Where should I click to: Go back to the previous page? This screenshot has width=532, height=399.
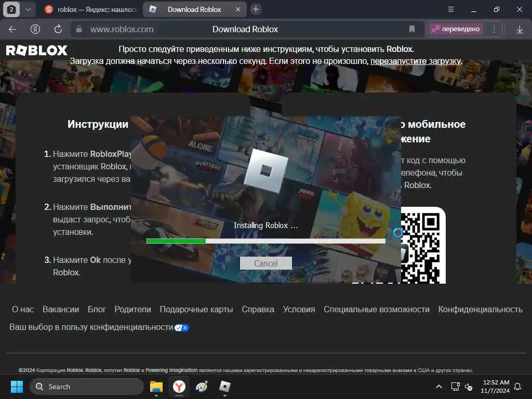pyautogui.click(x=12, y=30)
